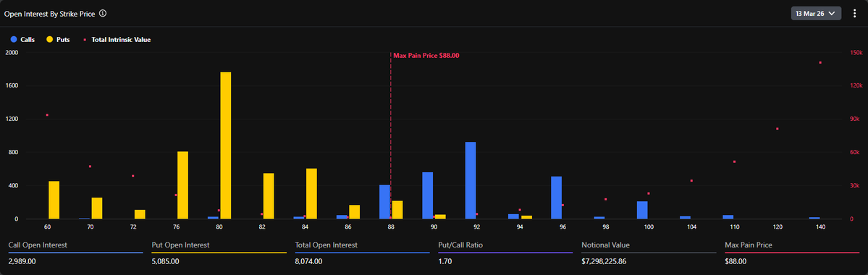Click the blue call bar at strike 88
This screenshot has height=275, width=868.
point(384,202)
